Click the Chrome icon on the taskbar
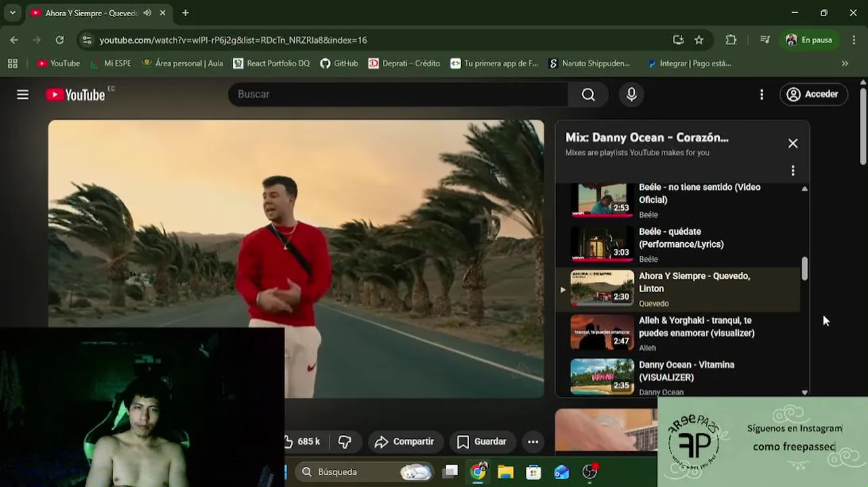Screen dimensions: 868x487 (478, 471)
